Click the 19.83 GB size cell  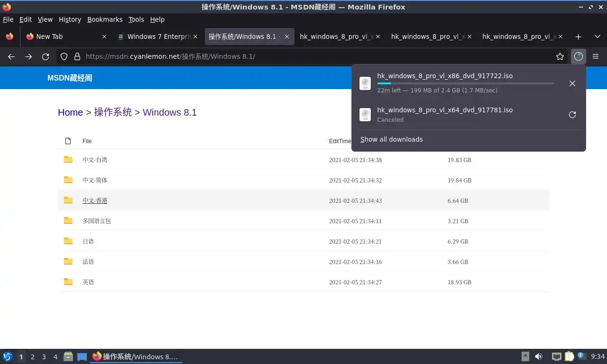coord(460,160)
